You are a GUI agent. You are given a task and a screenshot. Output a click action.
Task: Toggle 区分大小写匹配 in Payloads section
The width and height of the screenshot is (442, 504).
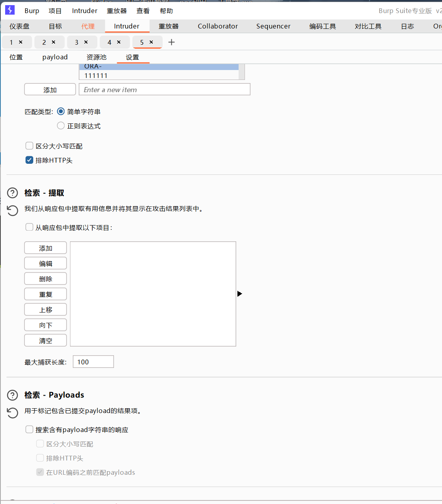pos(40,444)
